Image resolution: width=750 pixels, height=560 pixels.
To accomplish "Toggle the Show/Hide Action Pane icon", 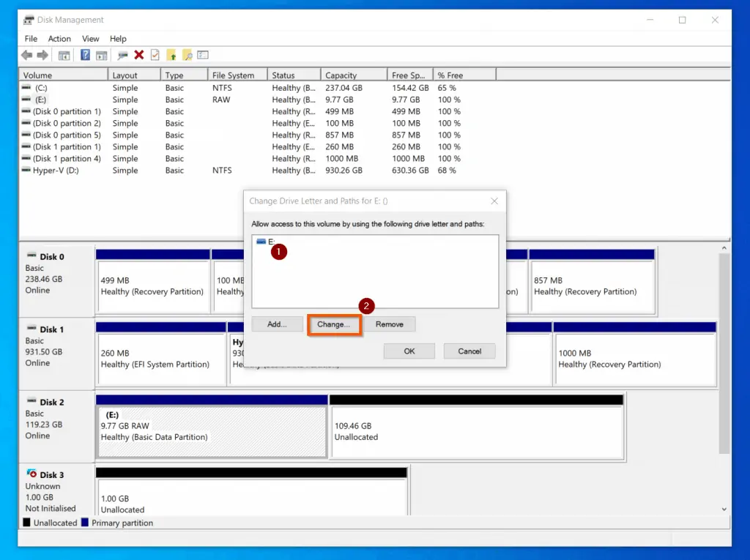I will click(x=101, y=56).
